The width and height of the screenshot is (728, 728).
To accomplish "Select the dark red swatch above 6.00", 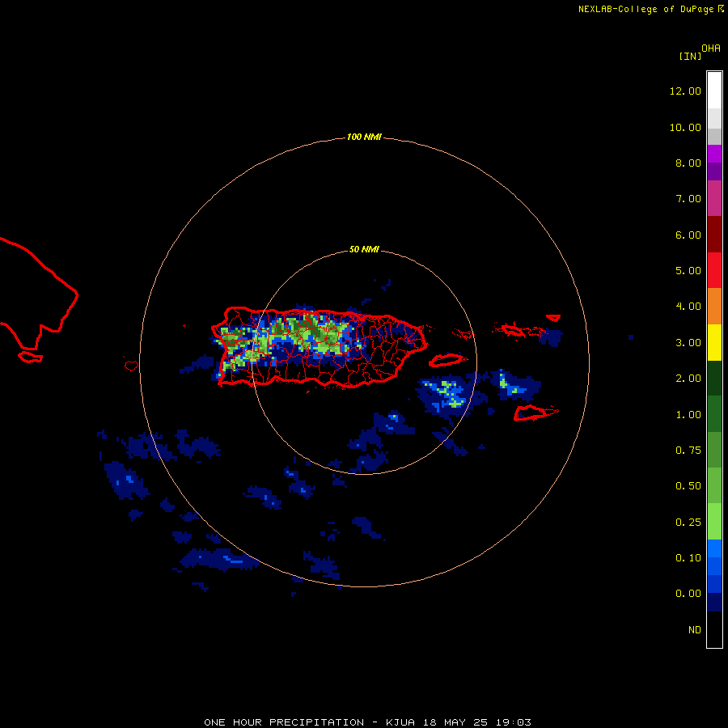I will [714, 235].
